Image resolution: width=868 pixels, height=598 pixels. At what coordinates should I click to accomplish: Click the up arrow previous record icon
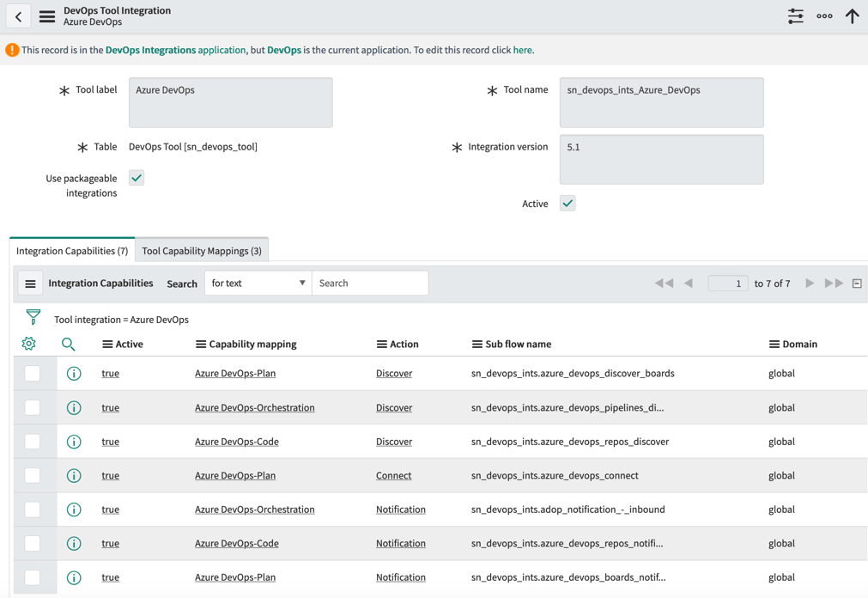(x=853, y=16)
